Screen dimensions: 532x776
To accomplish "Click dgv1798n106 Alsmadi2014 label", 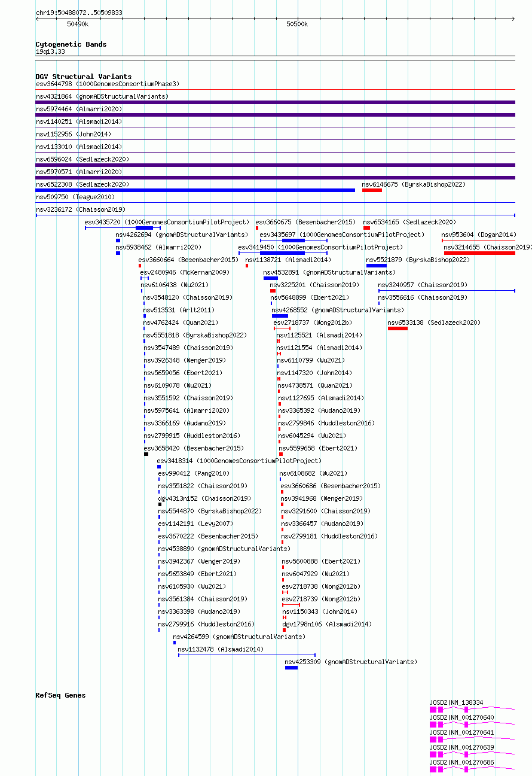I will [327, 624].
